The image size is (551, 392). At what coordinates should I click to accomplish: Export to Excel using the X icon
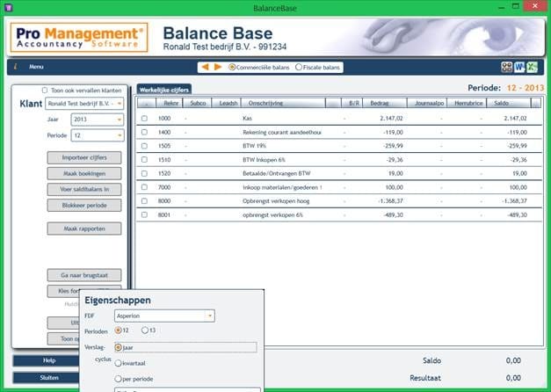pyautogui.click(x=532, y=67)
